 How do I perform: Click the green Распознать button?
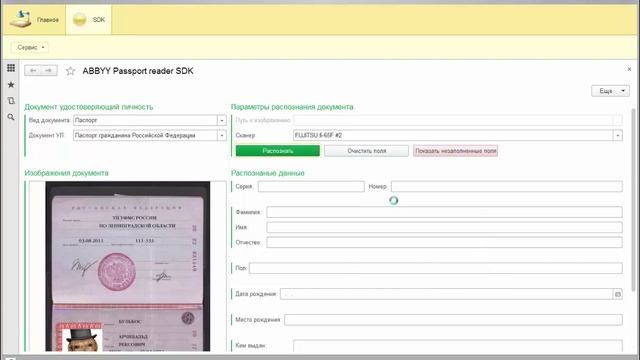tap(278, 151)
